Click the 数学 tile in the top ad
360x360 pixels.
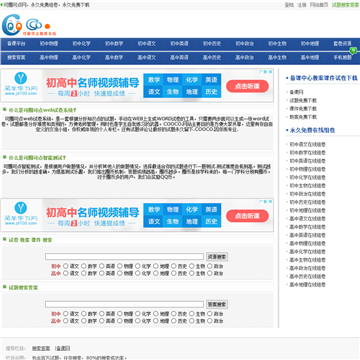[154, 80]
